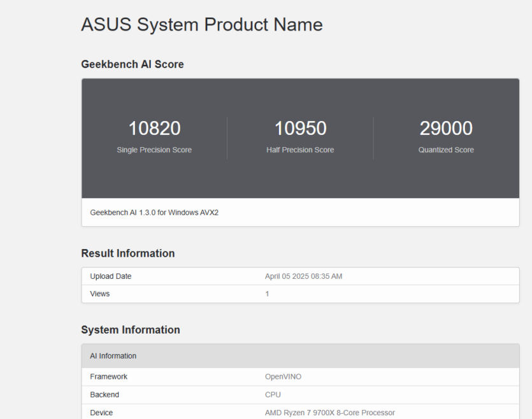Click the Upload Date row label
Viewport: 532px width, 419px height.
111,276
